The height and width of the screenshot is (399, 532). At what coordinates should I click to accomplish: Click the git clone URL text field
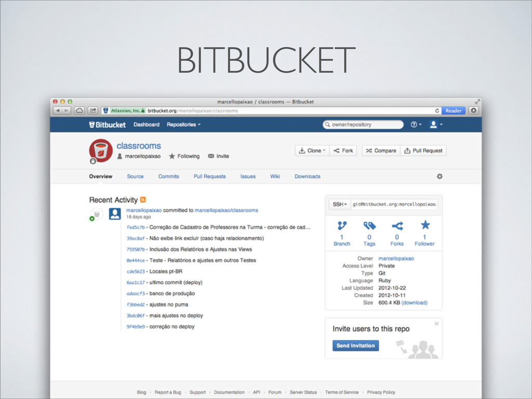394,204
